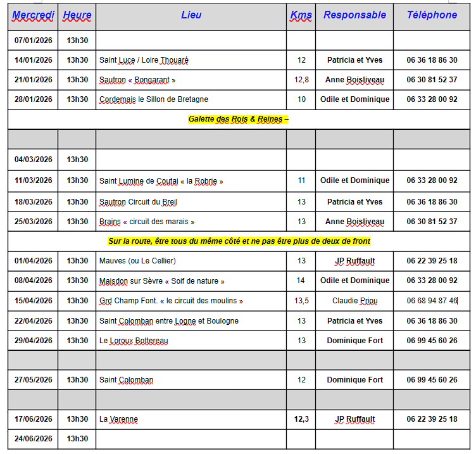Viewport: 476px width, 454px height.
Task: Click the yellow highlighted road safety notice
Action: [x=239, y=241]
